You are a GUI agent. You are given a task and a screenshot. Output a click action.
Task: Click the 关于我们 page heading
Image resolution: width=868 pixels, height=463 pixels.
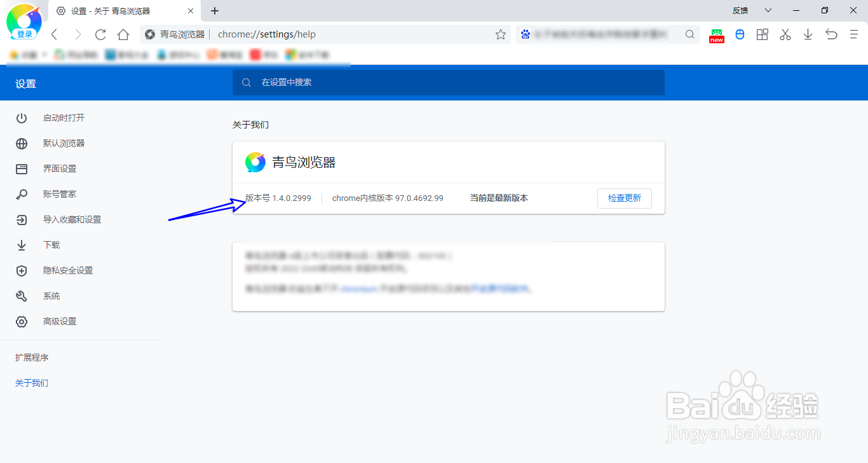click(x=250, y=125)
